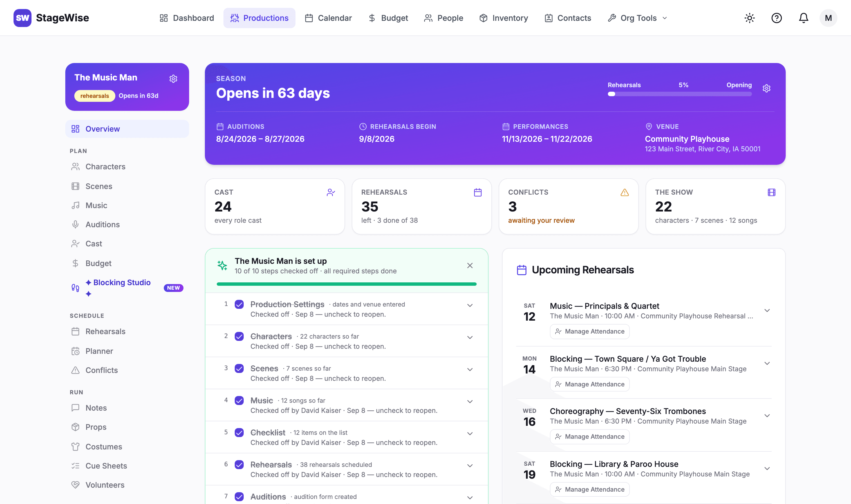Click the venue location pin icon
Image resolution: width=851 pixels, height=504 pixels.
pyautogui.click(x=649, y=127)
